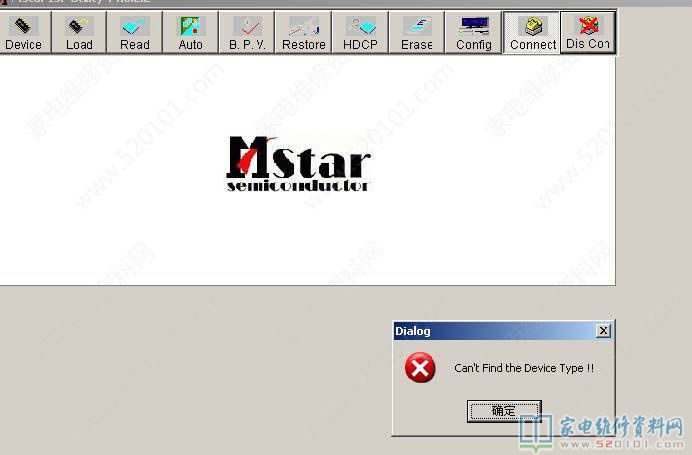The height and width of the screenshot is (455, 692).
Task: Click the red error icon in Dialog
Action: 420,368
